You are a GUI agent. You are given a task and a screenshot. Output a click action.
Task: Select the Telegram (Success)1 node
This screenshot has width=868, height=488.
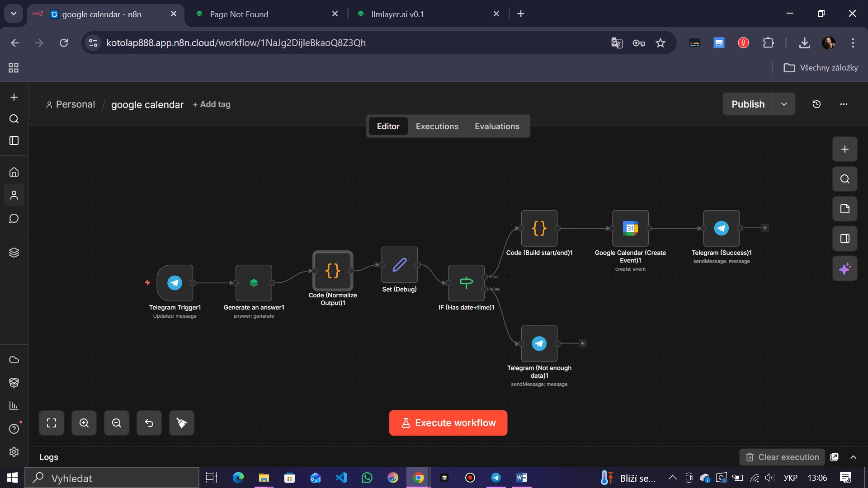coord(722,228)
